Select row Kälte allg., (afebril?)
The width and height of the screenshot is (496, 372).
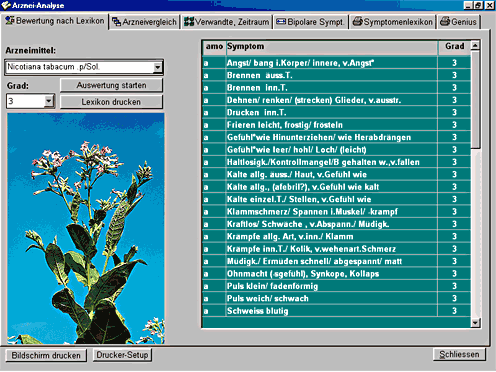[337, 187]
